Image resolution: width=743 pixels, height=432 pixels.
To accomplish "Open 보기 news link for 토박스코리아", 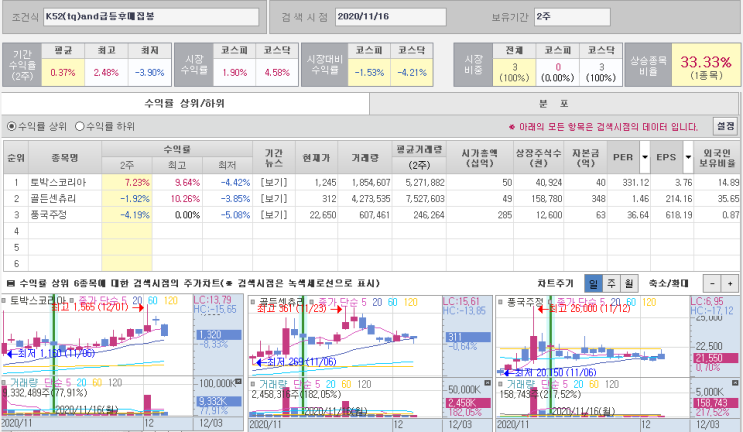I will click(x=273, y=182).
